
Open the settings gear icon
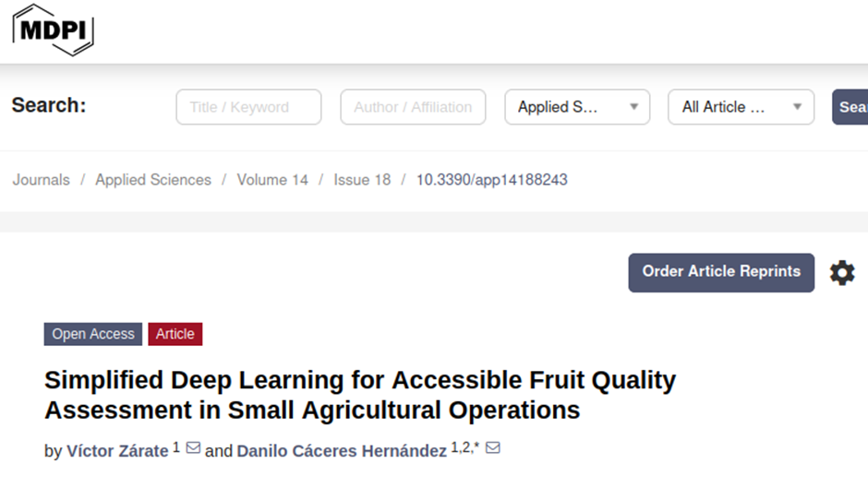(x=841, y=273)
